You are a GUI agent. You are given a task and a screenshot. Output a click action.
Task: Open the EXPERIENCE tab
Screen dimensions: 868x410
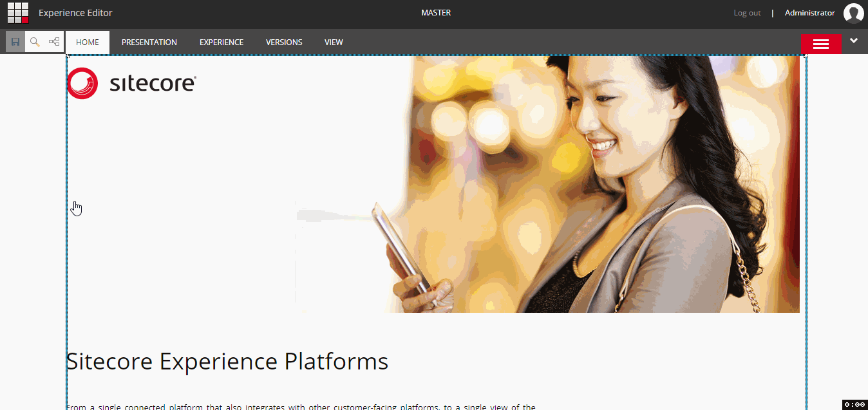222,42
